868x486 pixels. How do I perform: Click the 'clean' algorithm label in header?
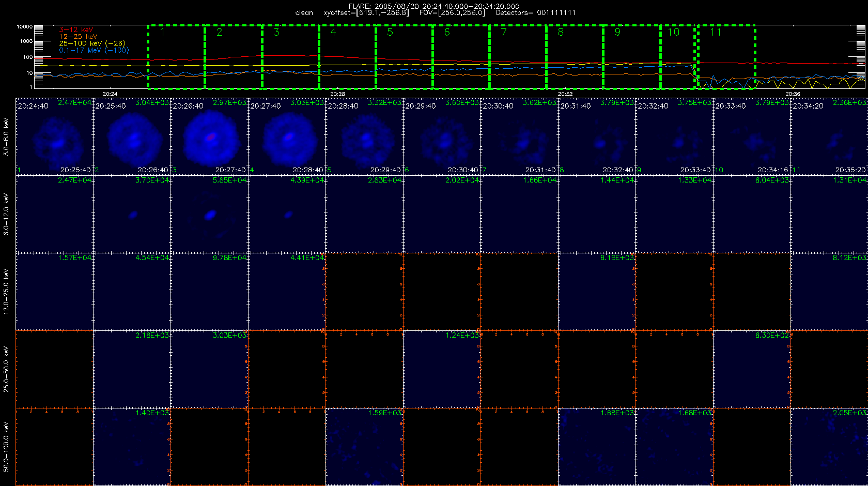coord(304,12)
